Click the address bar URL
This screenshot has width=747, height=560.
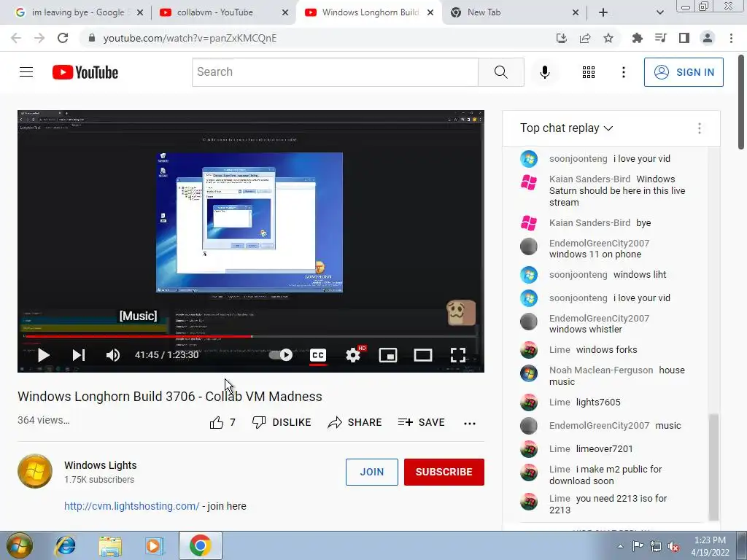(x=190, y=38)
